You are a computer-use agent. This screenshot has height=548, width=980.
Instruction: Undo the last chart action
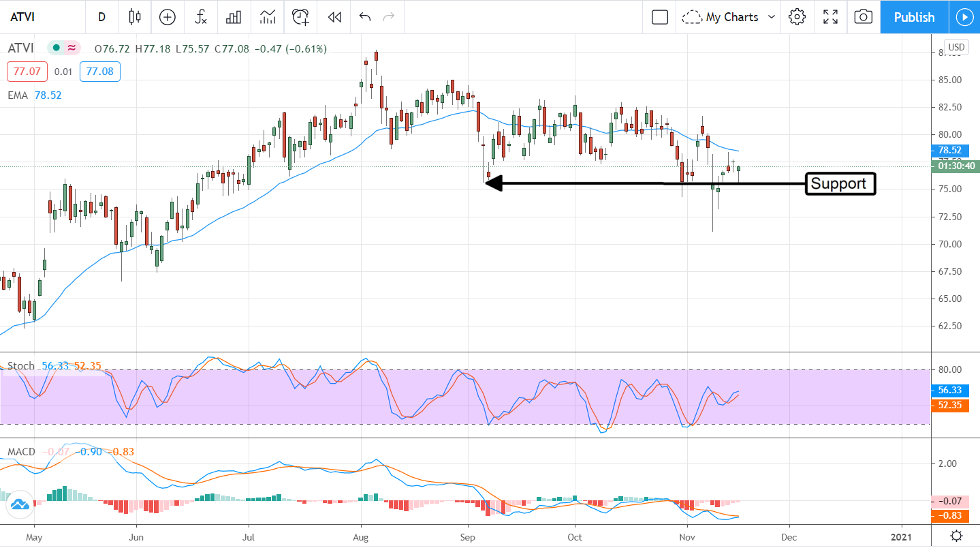coord(365,17)
